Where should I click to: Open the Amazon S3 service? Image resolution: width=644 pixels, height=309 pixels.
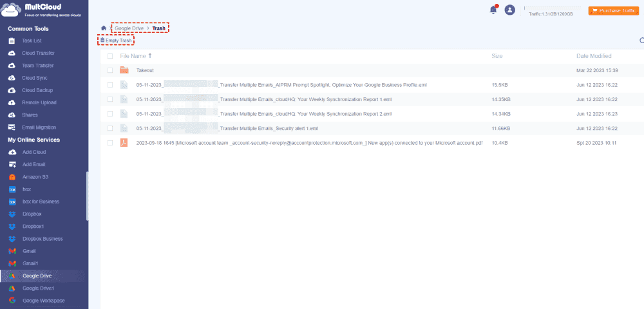pos(35,177)
